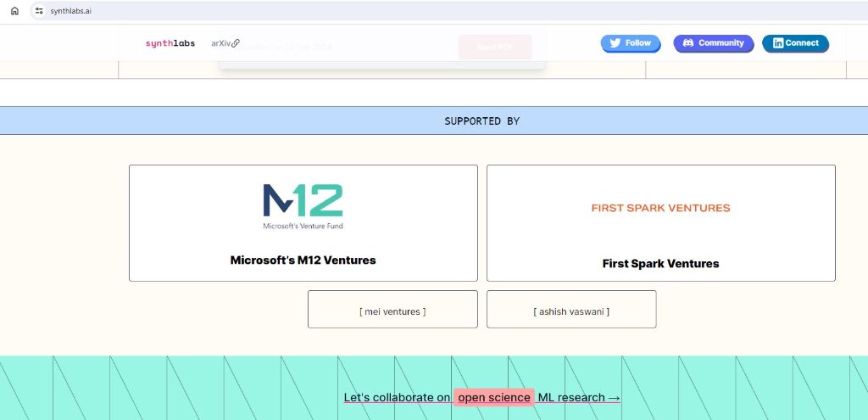Image resolution: width=868 pixels, height=420 pixels.
Task: Click the Twitter Follow button
Action: coord(631,43)
